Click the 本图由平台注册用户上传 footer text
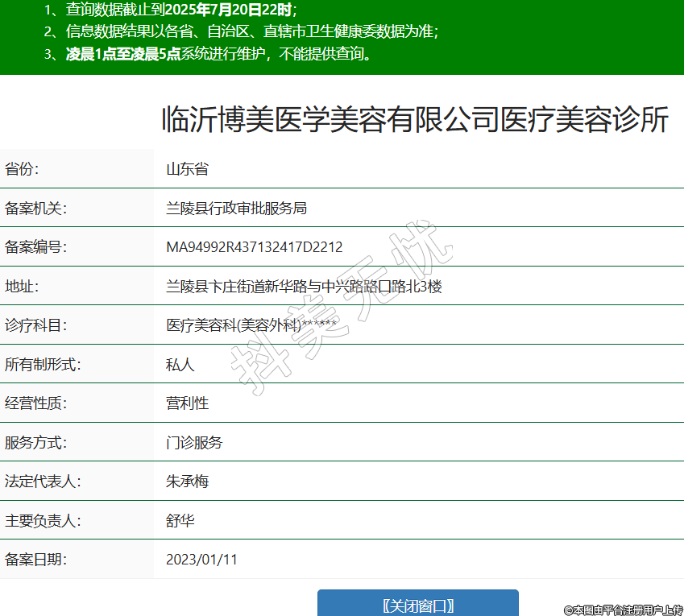Screen dimensions: 684x616 coord(623,610)
